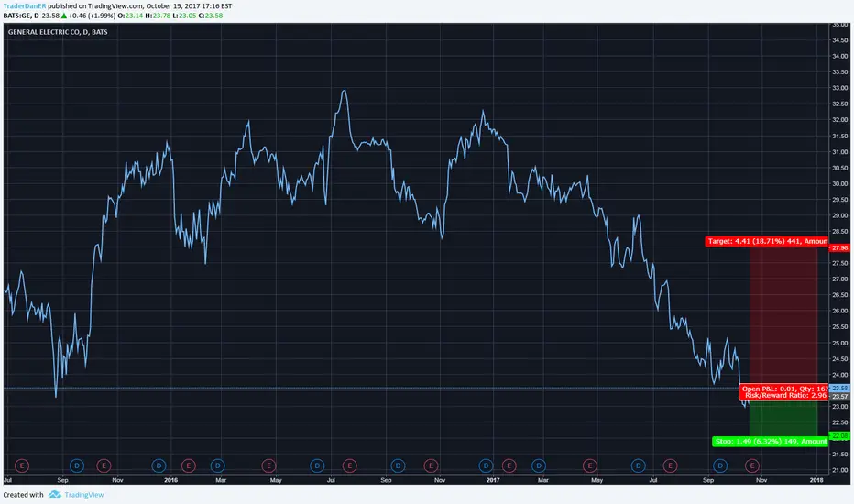Viewport: 854px width, 504px height.
Task: Click the '+0.46 (+1.99%)' change value
Action: pyautogui.click(x=92, y=16)
